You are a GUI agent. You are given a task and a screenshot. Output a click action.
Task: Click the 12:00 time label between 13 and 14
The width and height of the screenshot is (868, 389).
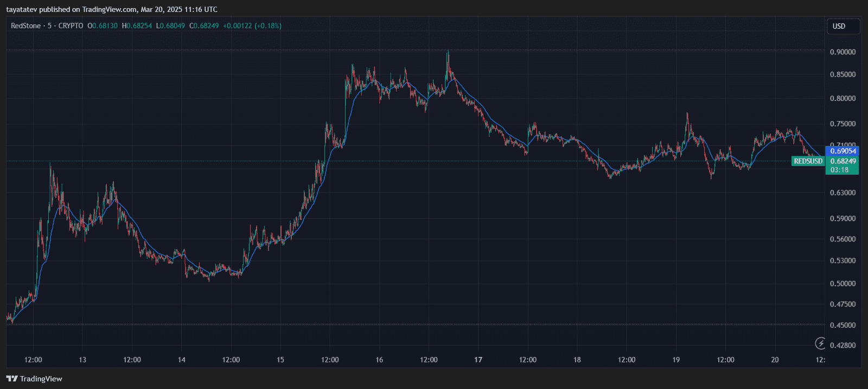(132, 360)
